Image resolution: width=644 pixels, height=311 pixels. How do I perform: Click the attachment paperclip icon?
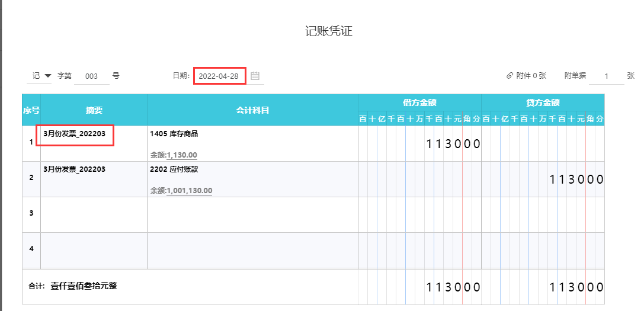(510, 76)
